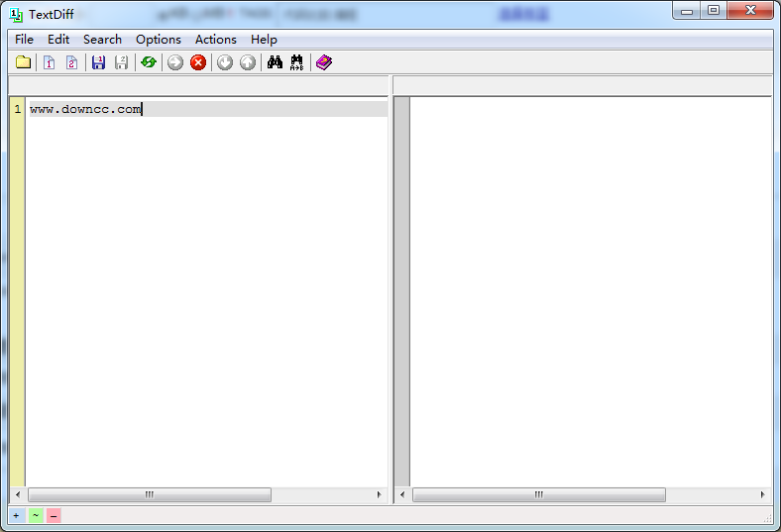Screen dimensions: 781x532
Task: Click the yellow Open folder toolbar icon
Action: [24, 62]
